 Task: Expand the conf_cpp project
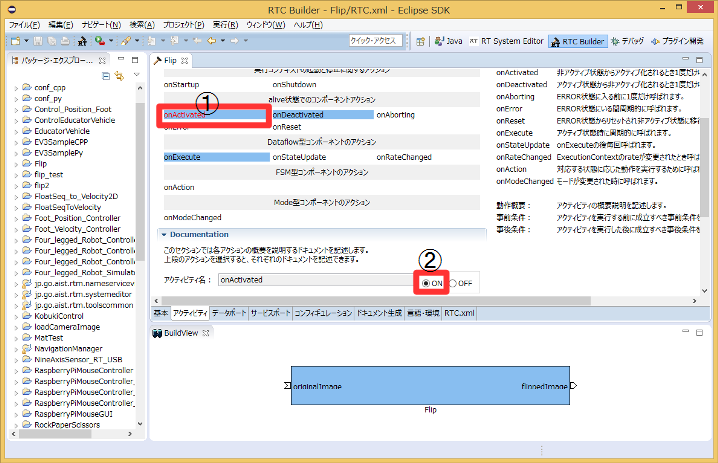(x=16, y=87)
